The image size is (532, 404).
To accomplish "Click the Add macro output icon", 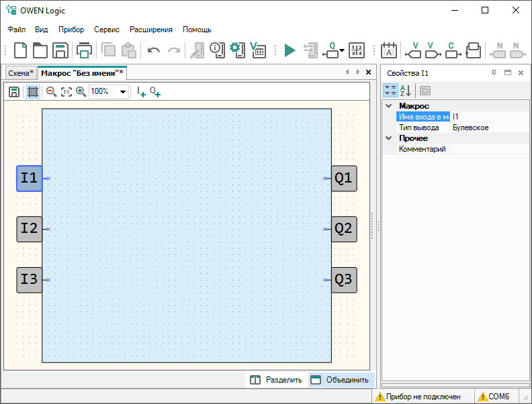I will (155, 92).
